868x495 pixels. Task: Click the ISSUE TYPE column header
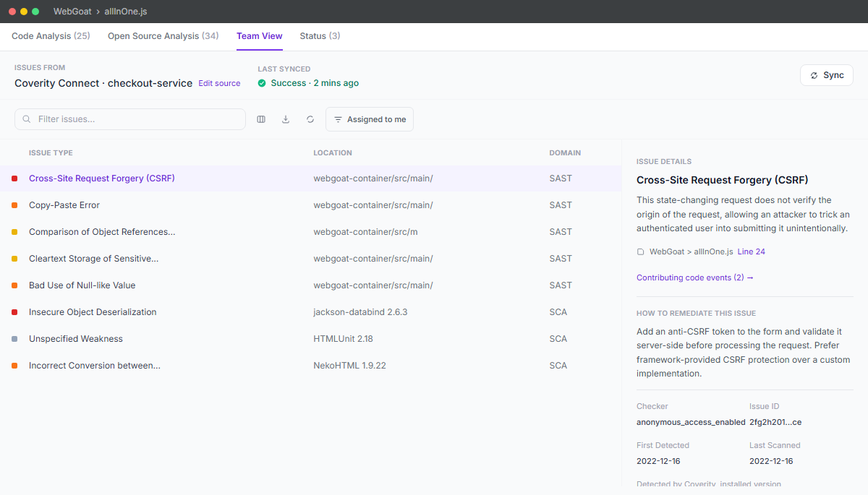(51, 153)
